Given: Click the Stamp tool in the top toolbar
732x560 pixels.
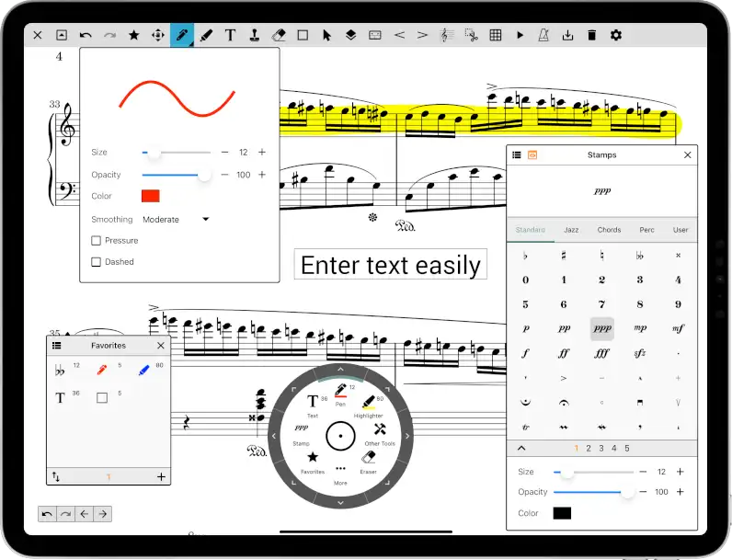Looking at the screenshot, I should (x=255, y=35).
